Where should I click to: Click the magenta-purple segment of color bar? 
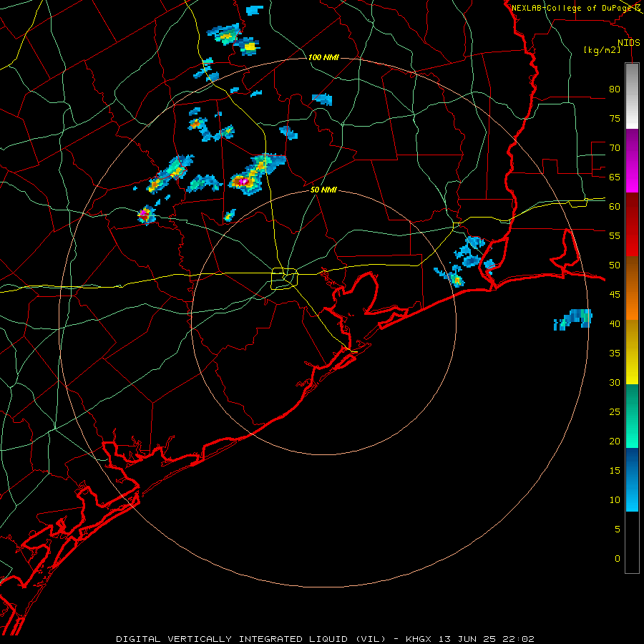[x=632, y=160]
